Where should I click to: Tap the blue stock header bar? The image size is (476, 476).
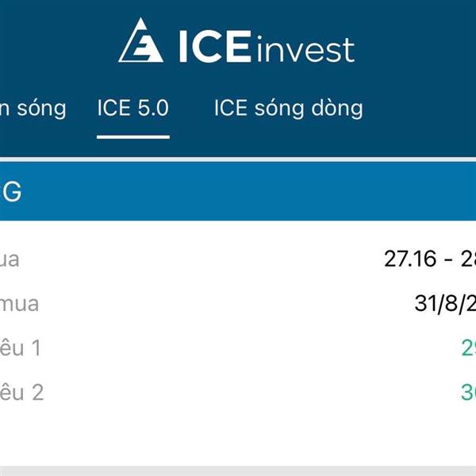pyautogui.click(x=238, y=191)
